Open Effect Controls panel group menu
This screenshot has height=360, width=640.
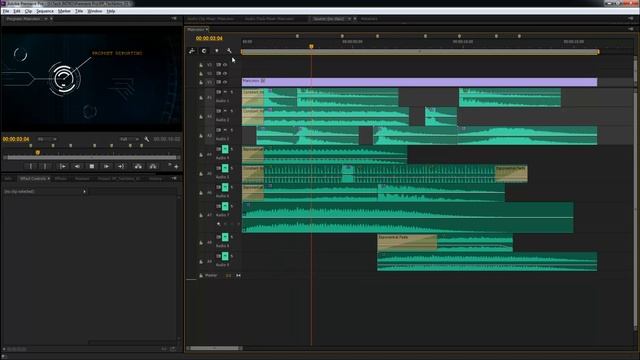pos(174,179)
